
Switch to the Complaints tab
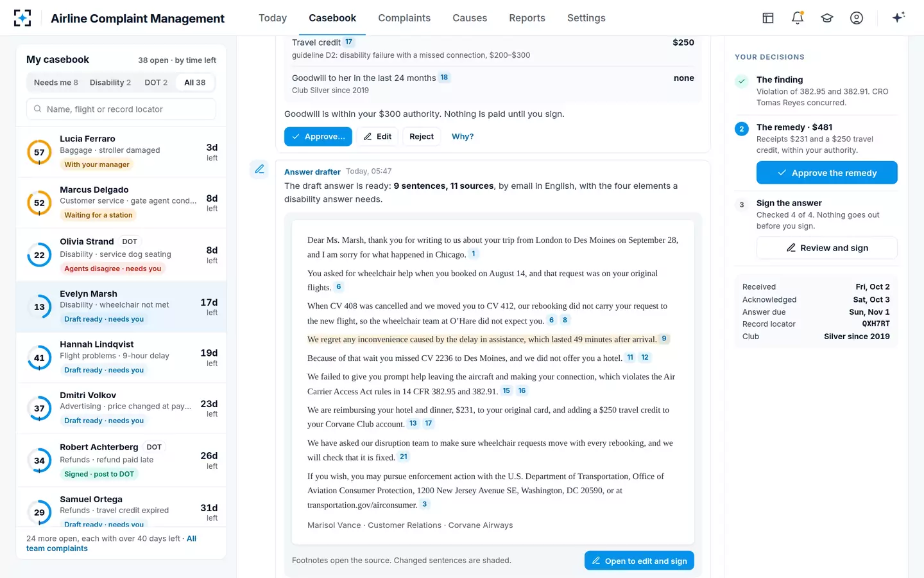coord(404,18)
